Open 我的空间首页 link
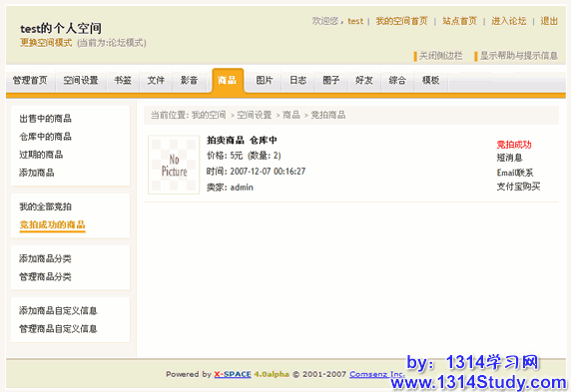 coord(401,21)
